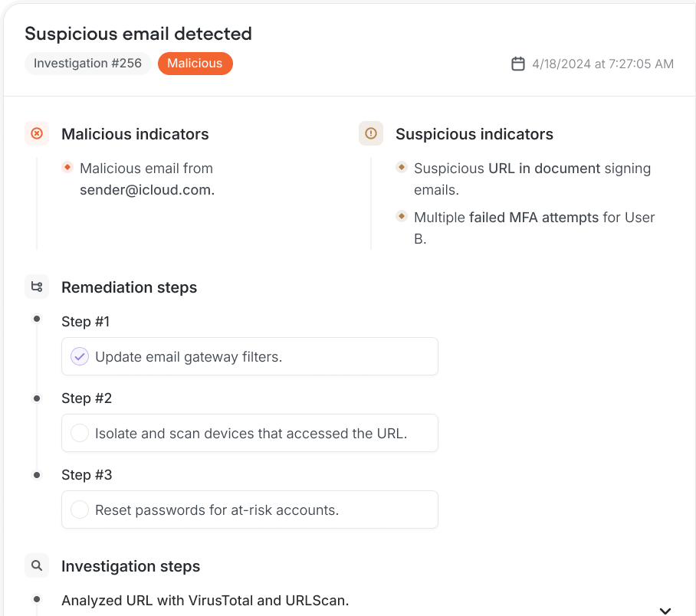Click the diamond bullet beside suspicious URL indicator
Screen dimensions: 696x616
[x=402, y=168]
